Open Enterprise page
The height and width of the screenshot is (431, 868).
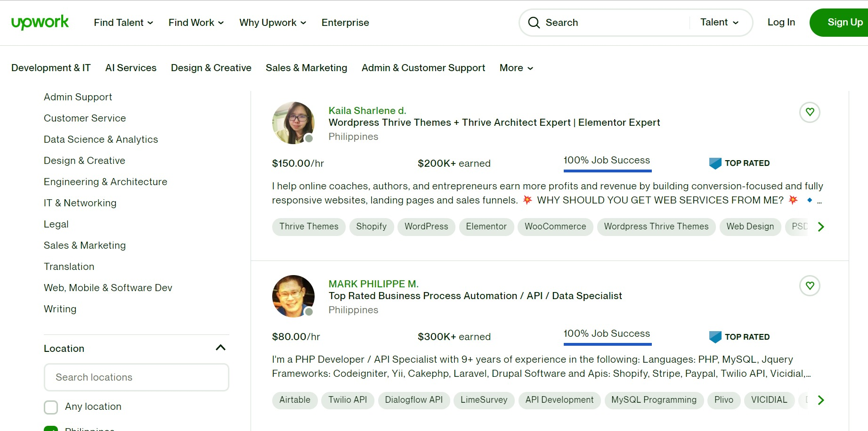pyautogui.click(x=345, y=23)
